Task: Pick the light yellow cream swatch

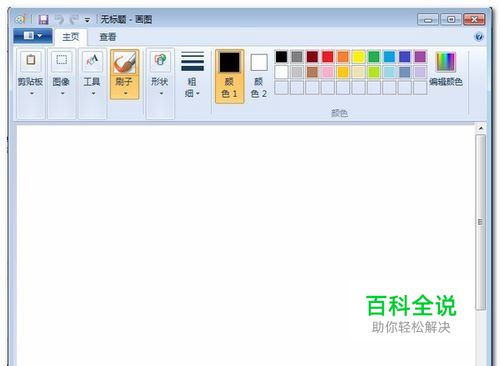Action: pyautogui.click(x=358, y=72)
